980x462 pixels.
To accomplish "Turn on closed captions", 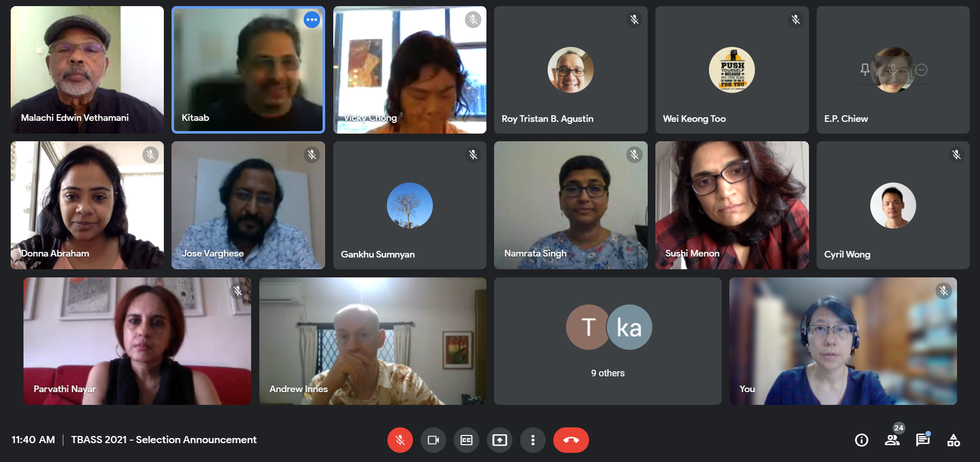I will tap(466, 440).
